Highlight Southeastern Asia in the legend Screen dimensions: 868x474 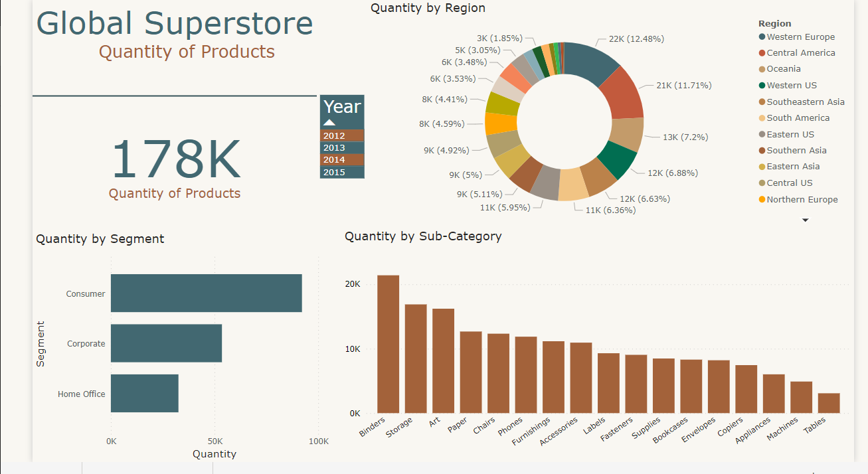802,102
